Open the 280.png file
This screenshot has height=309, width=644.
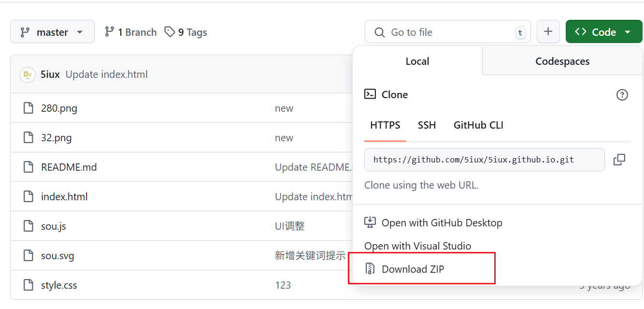[59, 108]
